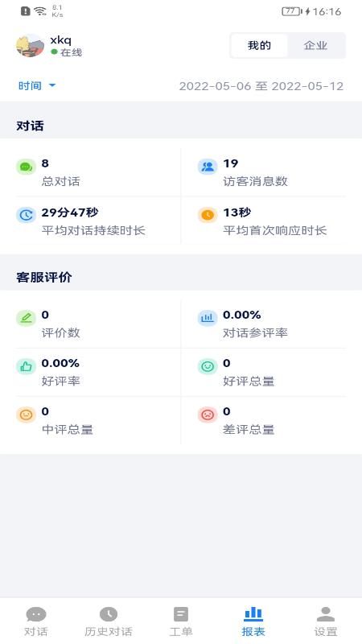Tap the thumbs-up icon for 好评率
362x644 pixels.
(26, 366)
